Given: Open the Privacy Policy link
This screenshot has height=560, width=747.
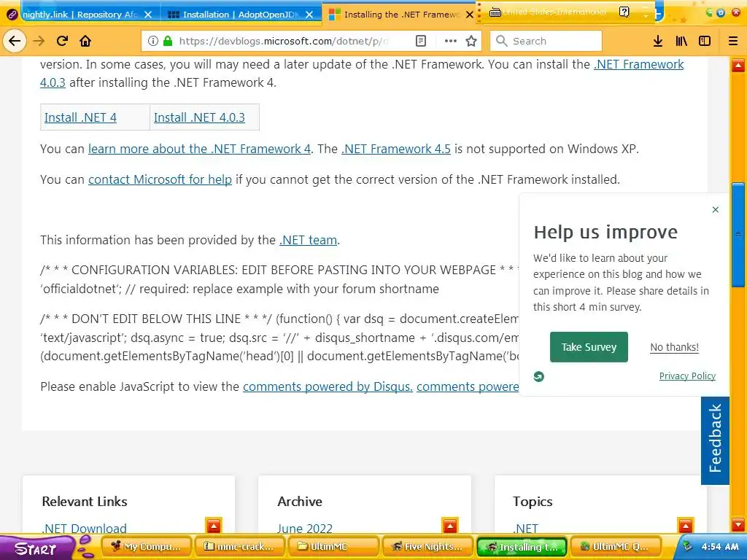Looking at the screenshot, I should 687,376.
